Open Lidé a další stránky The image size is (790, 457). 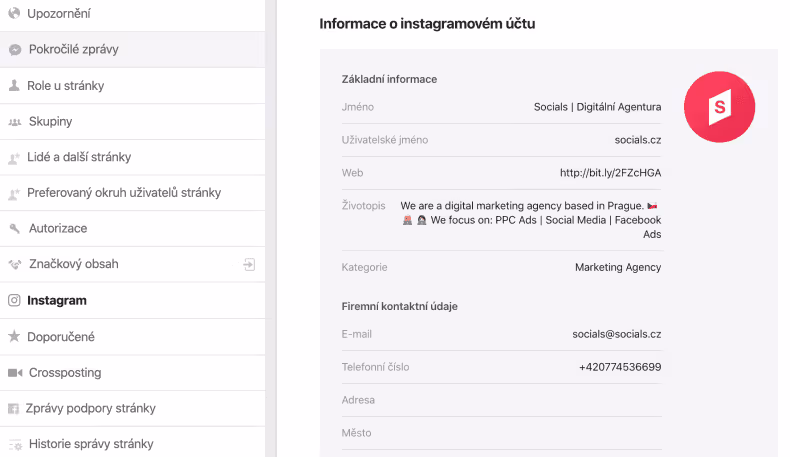coord(133,157)
